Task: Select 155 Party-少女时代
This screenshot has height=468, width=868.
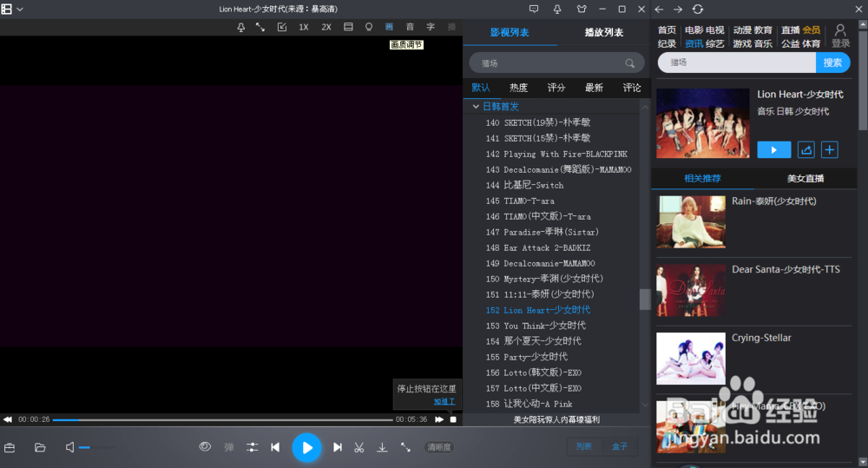Action: (x=527, y=357)
